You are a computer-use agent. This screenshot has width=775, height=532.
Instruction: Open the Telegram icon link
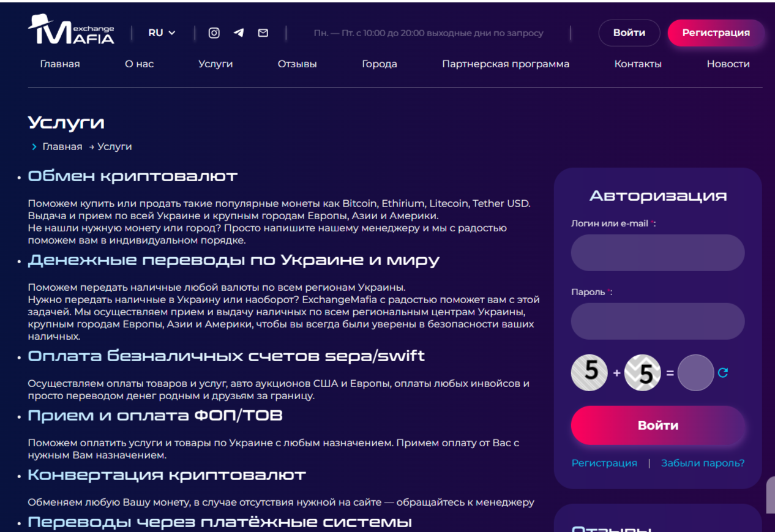pos(239,33)
